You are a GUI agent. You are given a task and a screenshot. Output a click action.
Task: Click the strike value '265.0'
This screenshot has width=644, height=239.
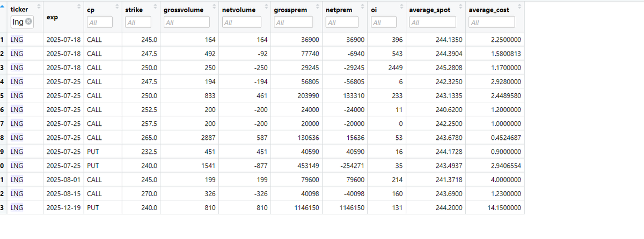point(149,137)
